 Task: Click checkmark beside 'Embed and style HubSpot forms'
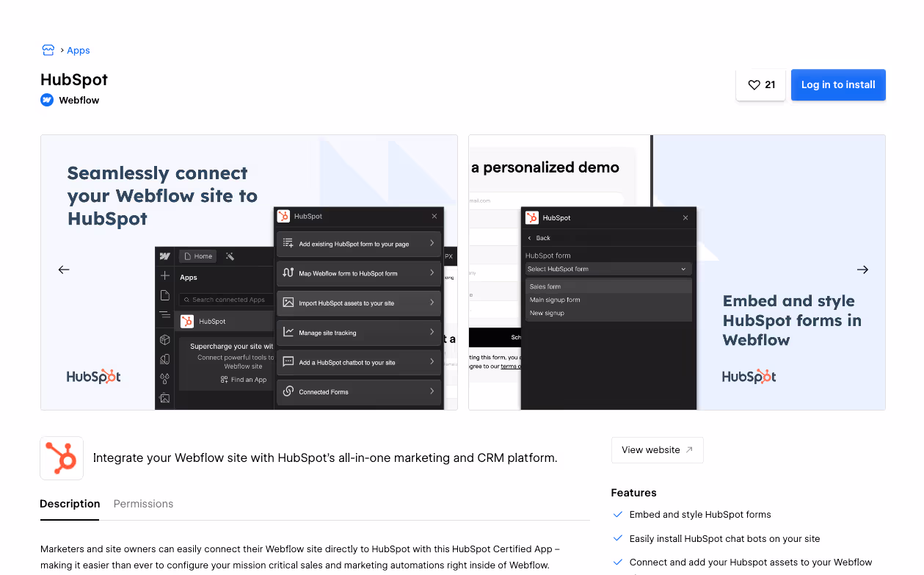tap(617, 515)
